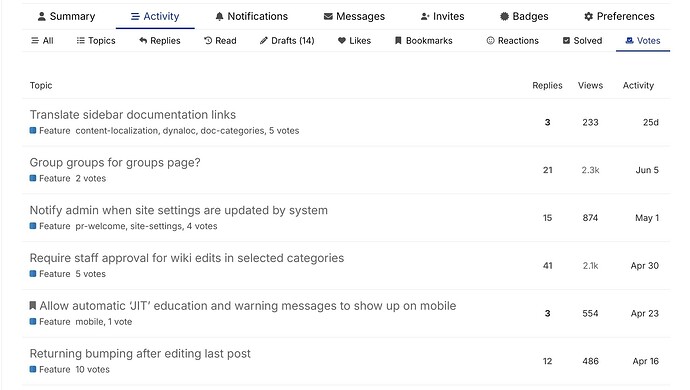690x390 pixels.
Task: Click the site-settings tag
Action: coord(156,226)
